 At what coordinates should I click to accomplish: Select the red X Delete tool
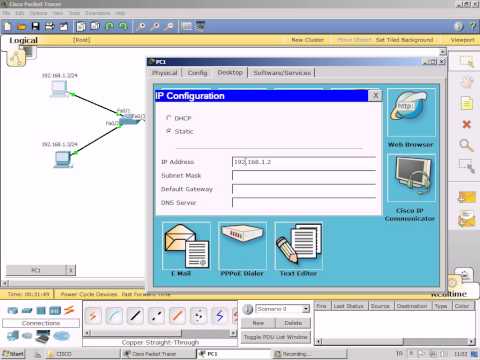pos(466,124)
